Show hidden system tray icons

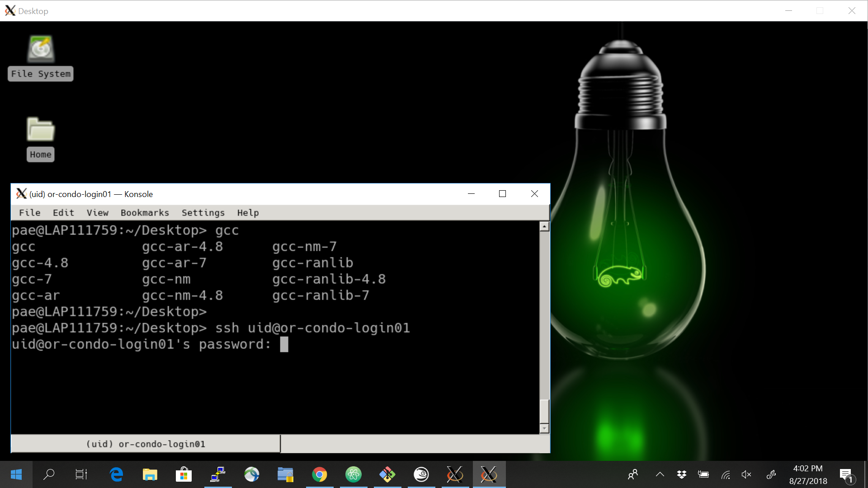660,474
